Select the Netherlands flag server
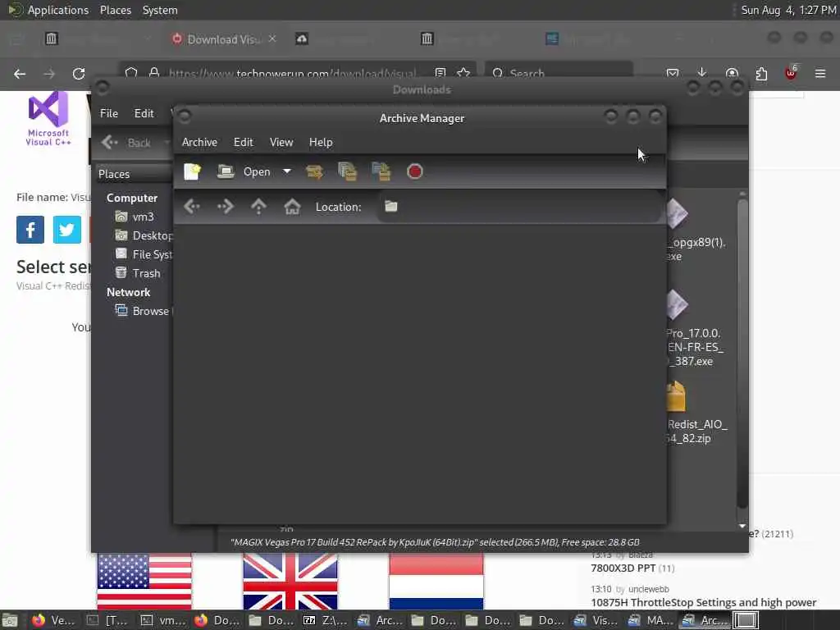Viewport: 840px width, 630px height. (436, 582)
